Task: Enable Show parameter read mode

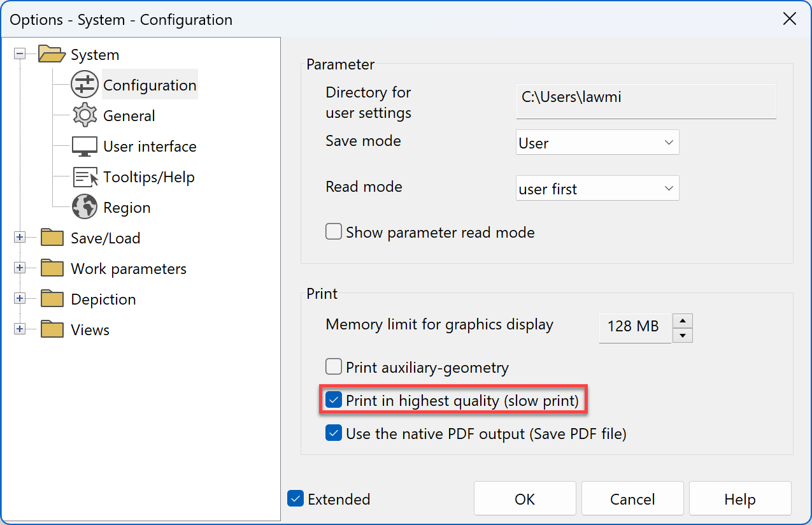Action: (x=333, y=231)
